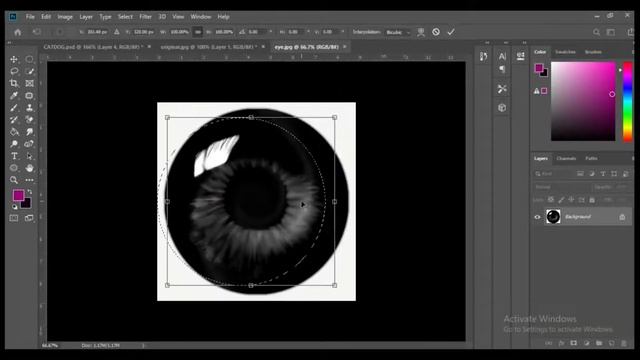The width and height of the screenshot is (640, 360).
Task: Switch to warp mode toggle
Action: 421,32
